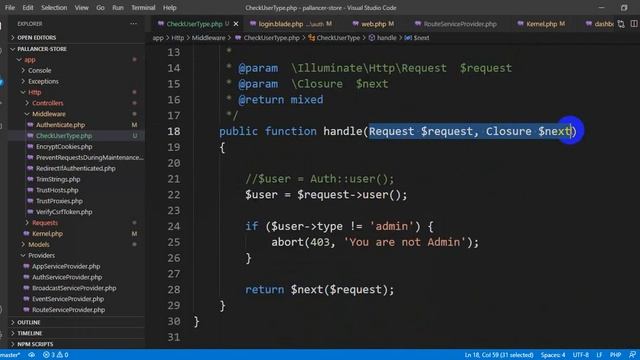Click the Http breadcrumb segment
The image size is (640, 360).
[178, 38]
